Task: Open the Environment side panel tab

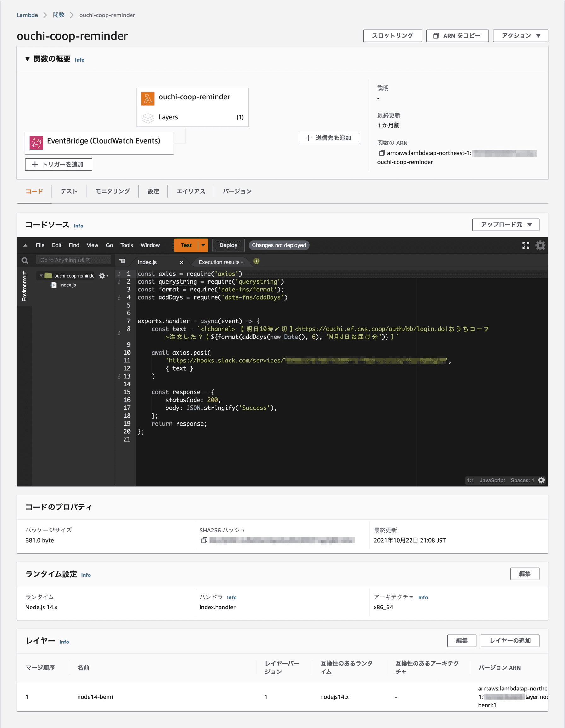Action: [x=24, y=286]
